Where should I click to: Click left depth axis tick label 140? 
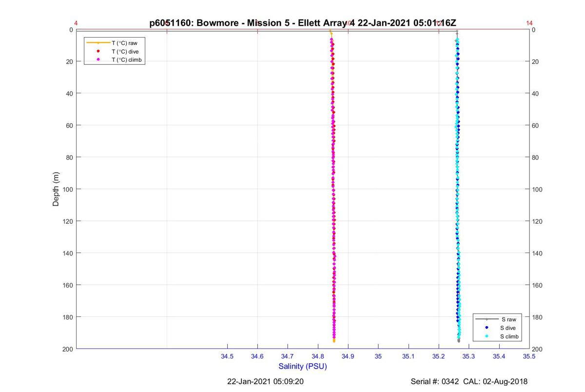pos(68,253)
